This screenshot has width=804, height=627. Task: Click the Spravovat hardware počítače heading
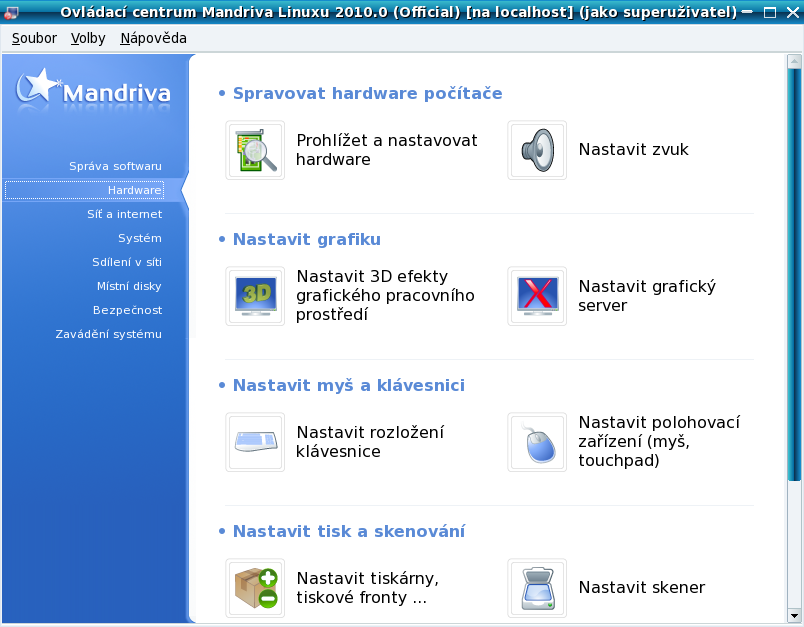click(367, 93)
